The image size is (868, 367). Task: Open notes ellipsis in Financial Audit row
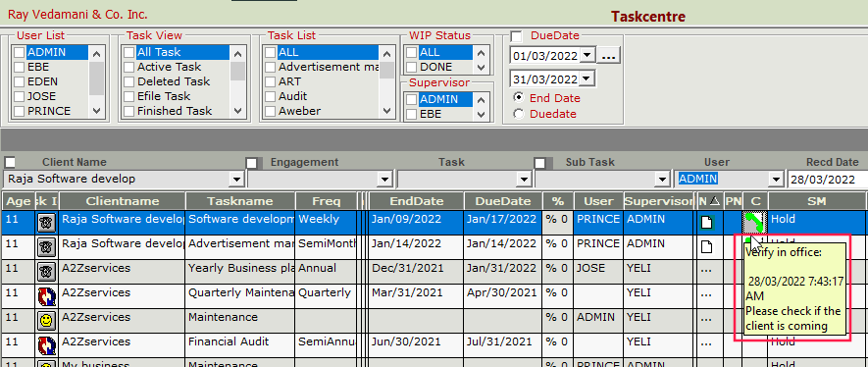pyautogui.click(x=706, y=344)
